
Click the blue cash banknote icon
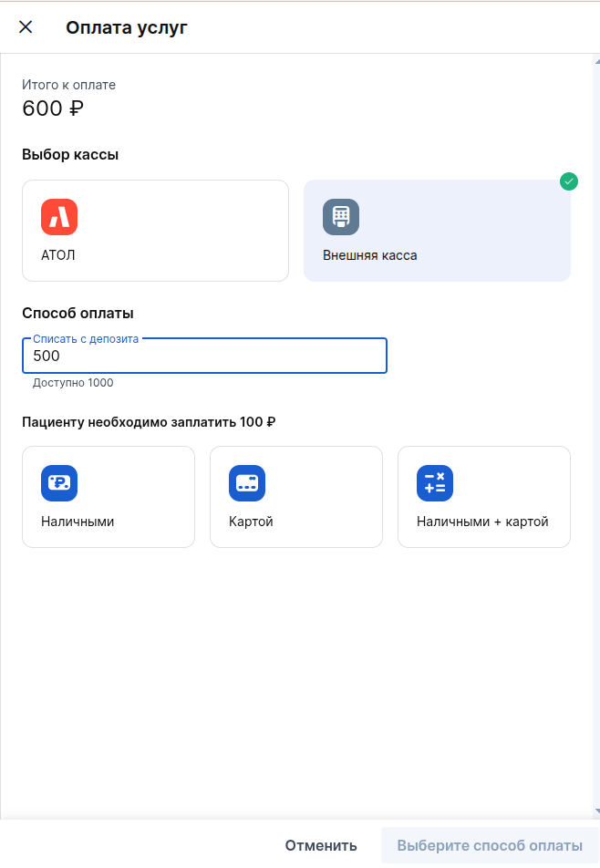pyautogui.click(x=59, y=483)
